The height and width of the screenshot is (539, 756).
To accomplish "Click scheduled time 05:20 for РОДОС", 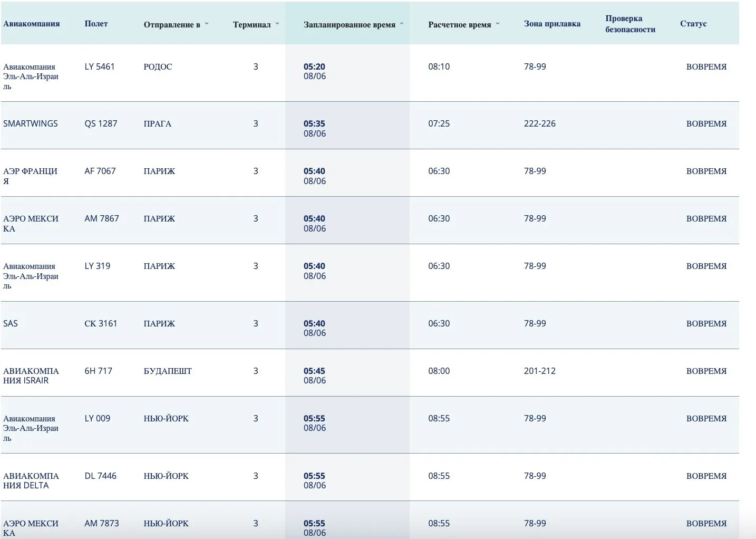I will 314,66.
